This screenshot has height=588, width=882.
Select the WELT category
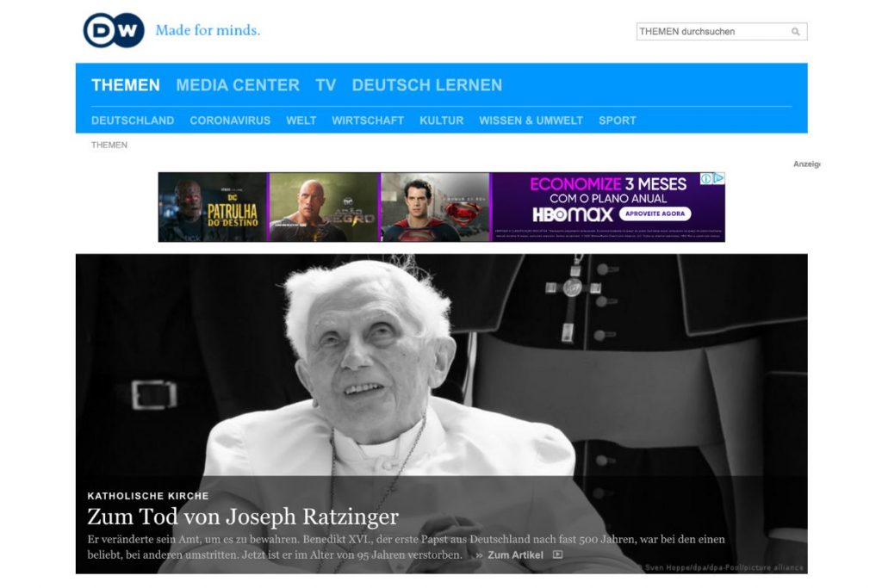coord(301,121)
